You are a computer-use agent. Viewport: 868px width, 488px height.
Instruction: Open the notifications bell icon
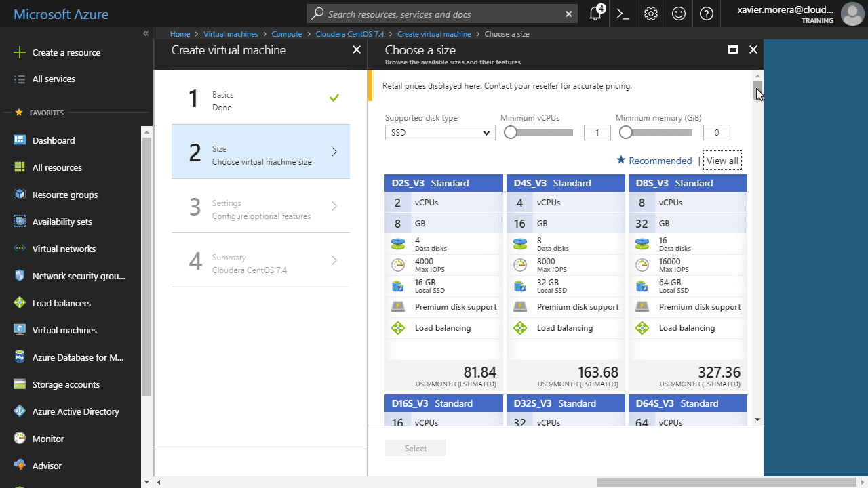coord(596,14)
